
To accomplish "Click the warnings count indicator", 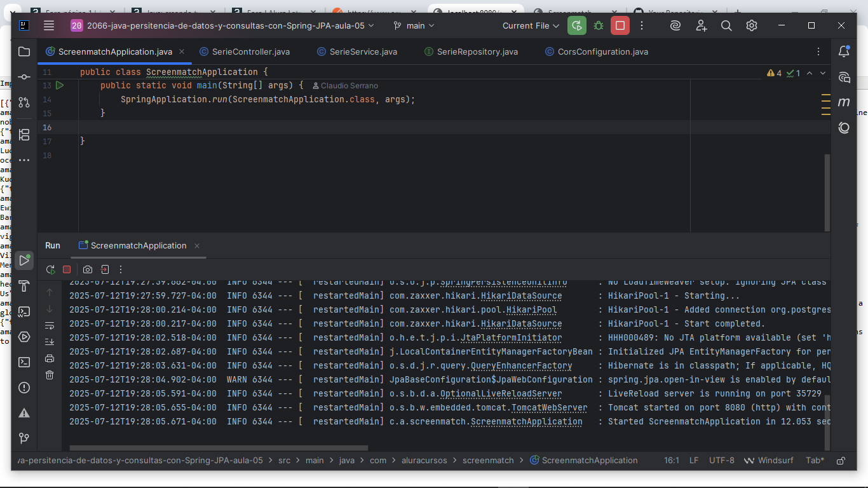I will click(775, 73).
